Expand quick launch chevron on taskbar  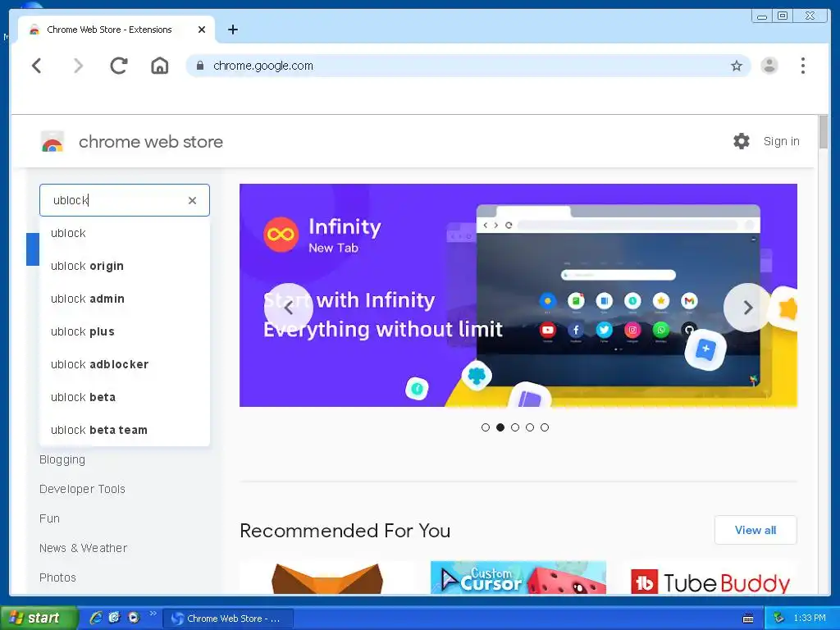(x=153, y=614)
